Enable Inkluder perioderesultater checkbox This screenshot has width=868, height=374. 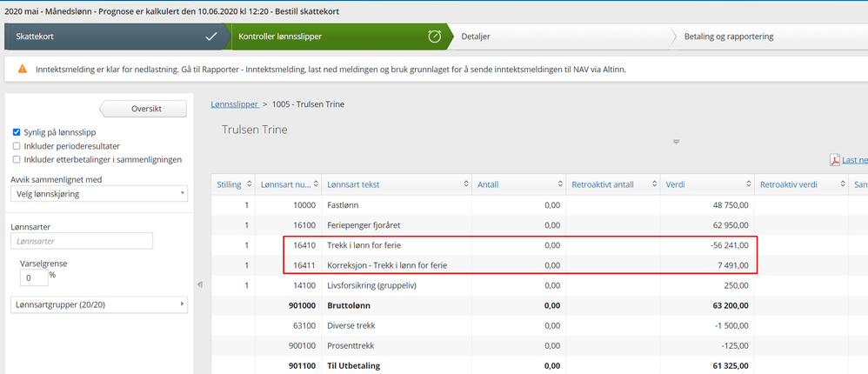point(17,146)
